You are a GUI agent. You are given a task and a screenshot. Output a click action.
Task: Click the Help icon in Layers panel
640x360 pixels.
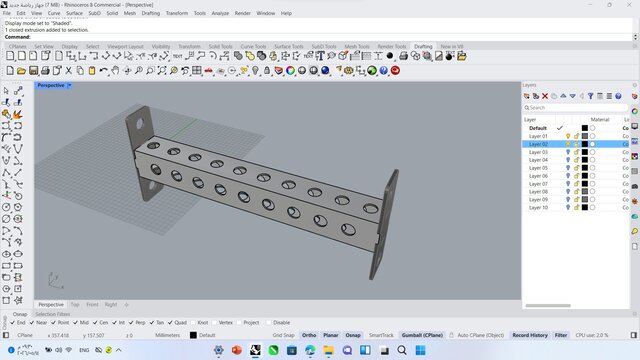[618, 96]
